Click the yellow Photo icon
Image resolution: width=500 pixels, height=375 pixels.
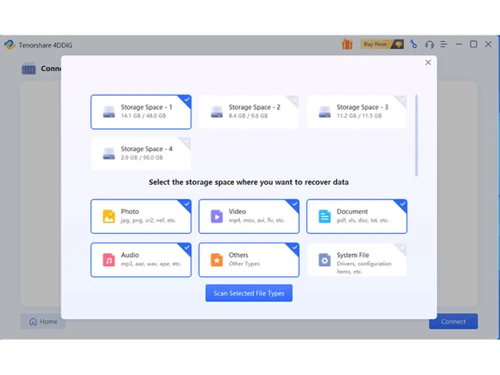(x=109, y=216)
